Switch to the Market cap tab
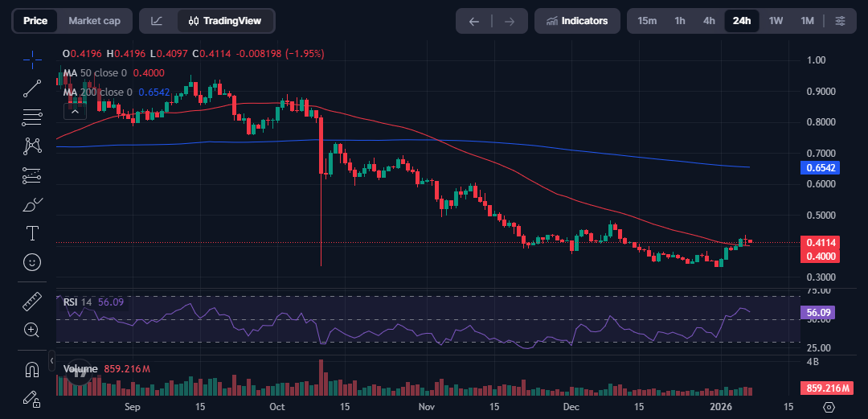Screen dimensions: 868x419 (x=94, y=21)
